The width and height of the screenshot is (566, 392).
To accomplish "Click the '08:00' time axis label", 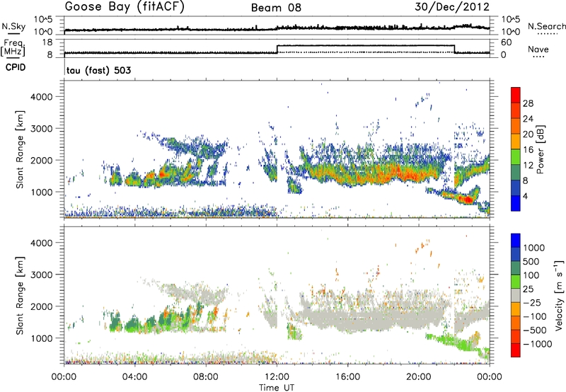I will click(206, 377).
